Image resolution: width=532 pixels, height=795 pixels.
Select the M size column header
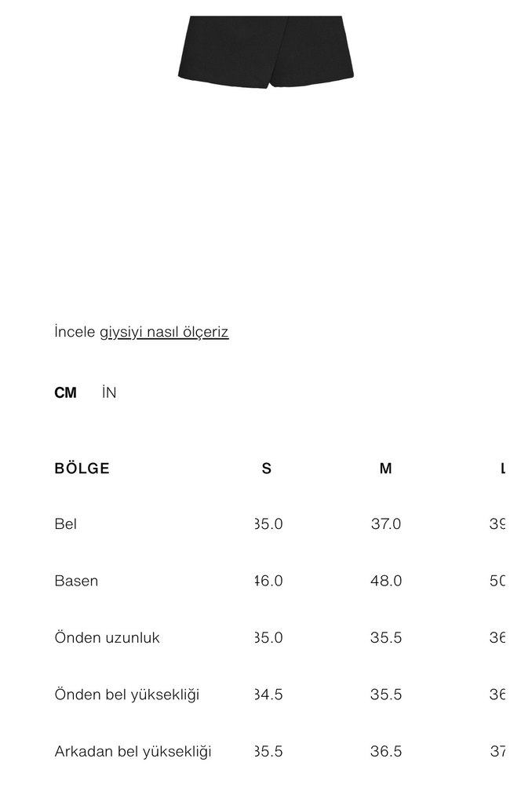[x=385, y=469]
